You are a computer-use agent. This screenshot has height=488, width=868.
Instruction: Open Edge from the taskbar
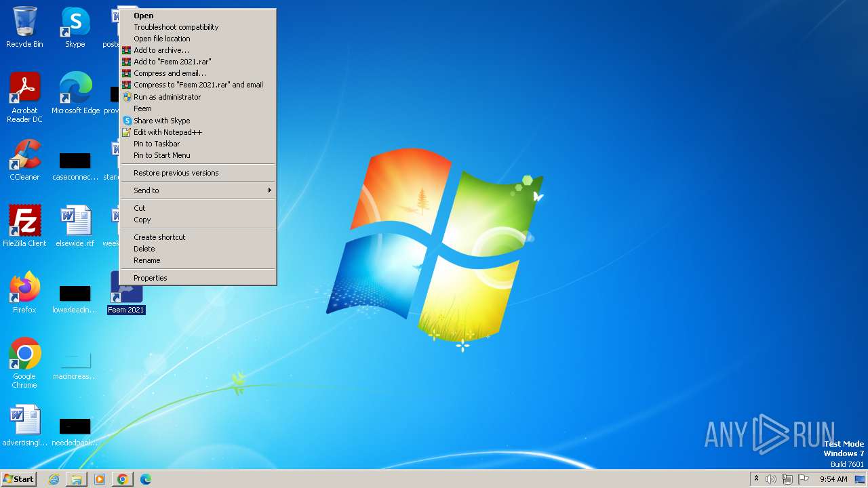pyautogui.click(x=146, y=479)
